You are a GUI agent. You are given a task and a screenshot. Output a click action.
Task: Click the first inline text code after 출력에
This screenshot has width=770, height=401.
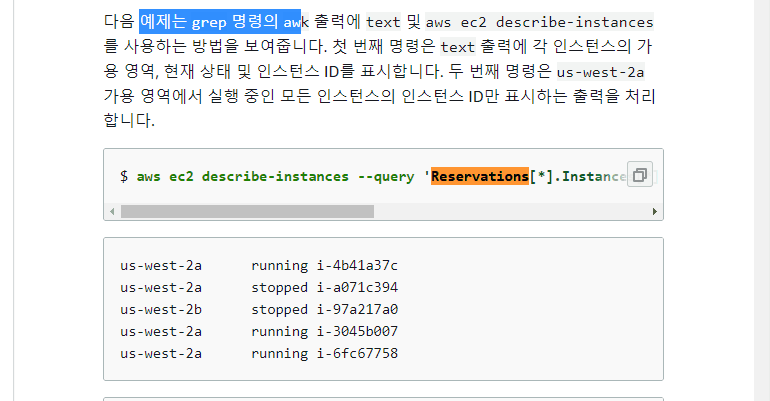(x=383, y=23)
